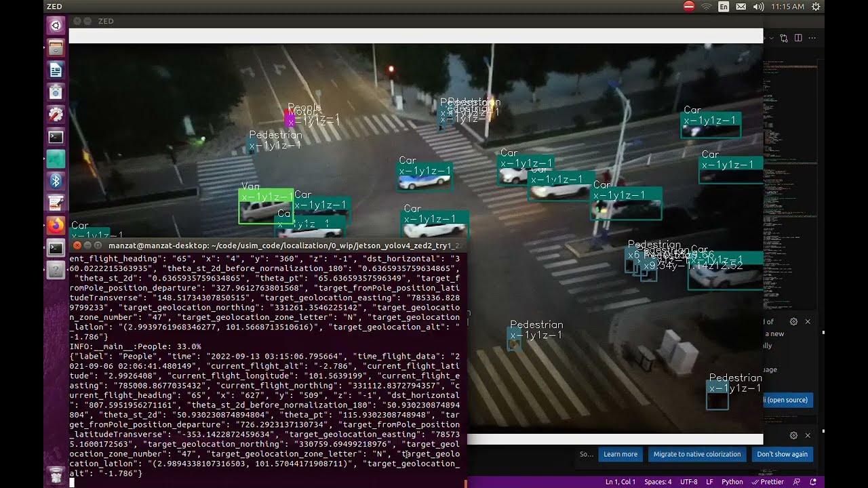This screenshot has width=868, height=488.
Task: Click 'INFO:__main__:People: 33.0%' terminal line
Action: (x=136, y=346)
